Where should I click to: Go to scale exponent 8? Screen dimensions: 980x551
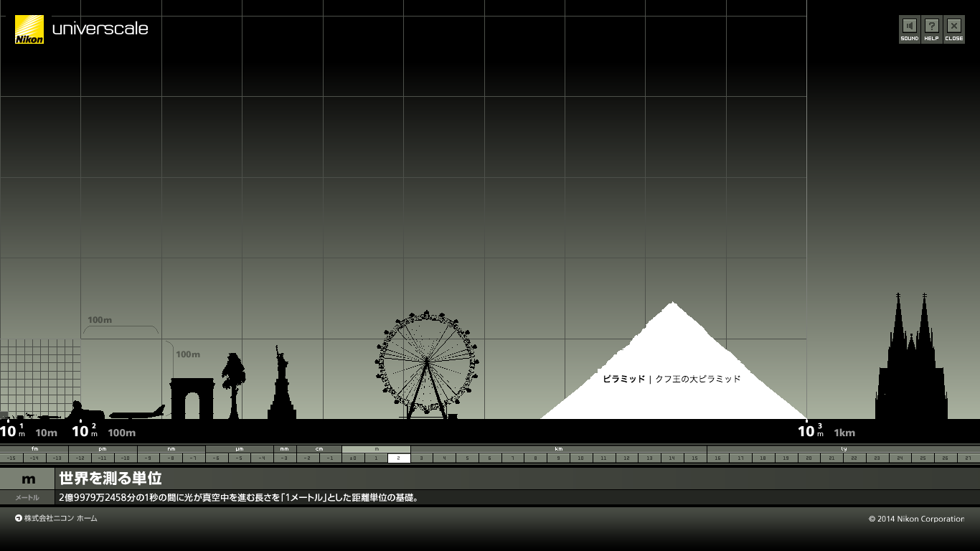coord(535,458)
